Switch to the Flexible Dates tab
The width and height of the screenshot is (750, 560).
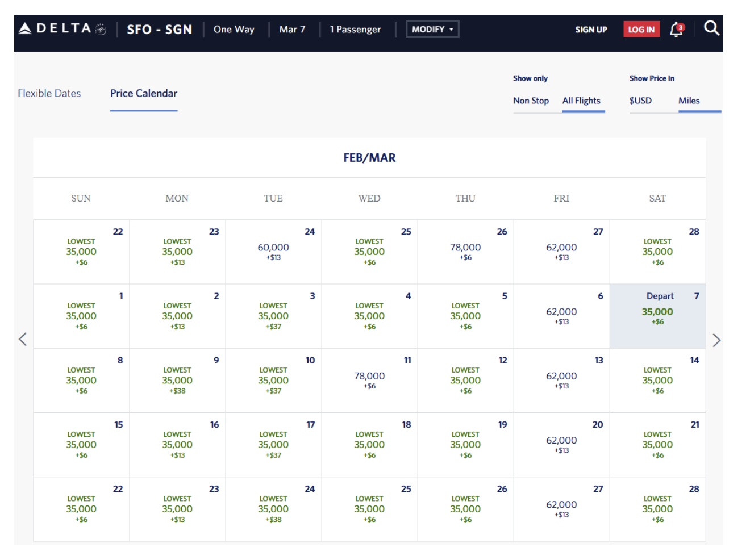coord(49,93)
